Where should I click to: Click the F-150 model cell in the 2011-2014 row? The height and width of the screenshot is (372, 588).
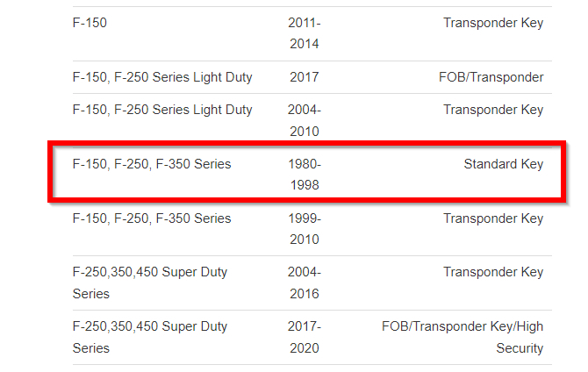coord(90,23)
